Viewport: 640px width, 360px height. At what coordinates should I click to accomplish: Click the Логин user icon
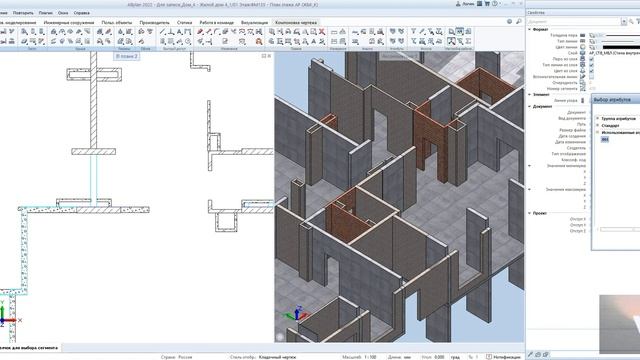click(458, 4)
